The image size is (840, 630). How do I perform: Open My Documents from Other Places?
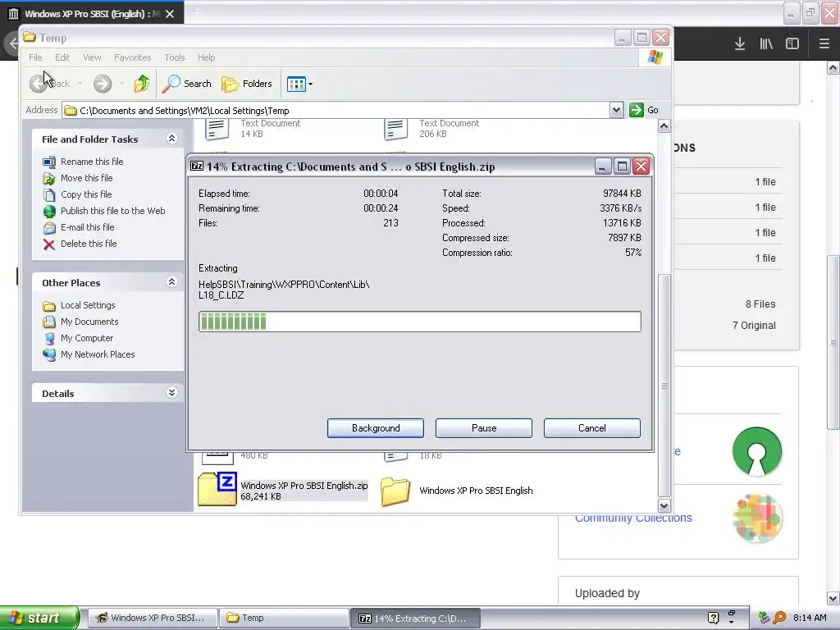click(89, 322)
